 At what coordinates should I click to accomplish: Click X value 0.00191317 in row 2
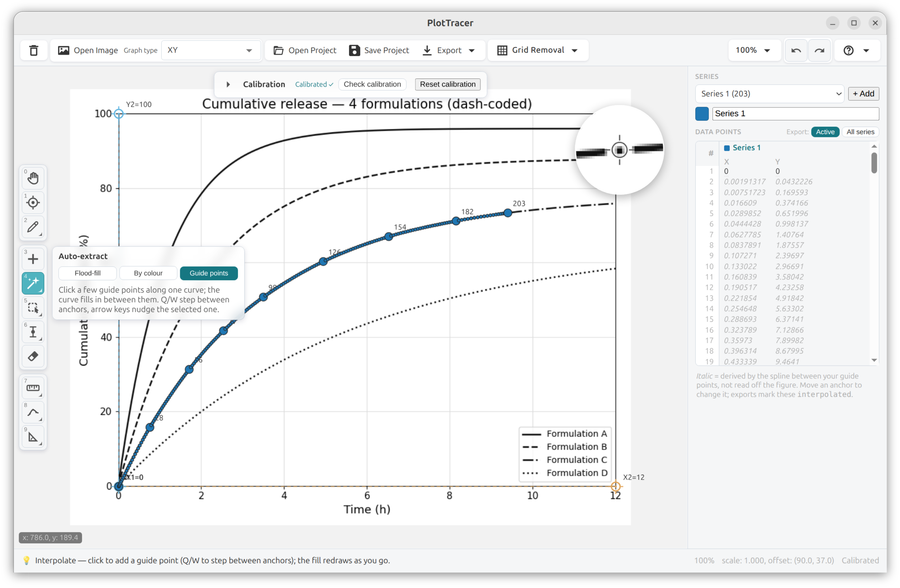(x=744, y=182)
